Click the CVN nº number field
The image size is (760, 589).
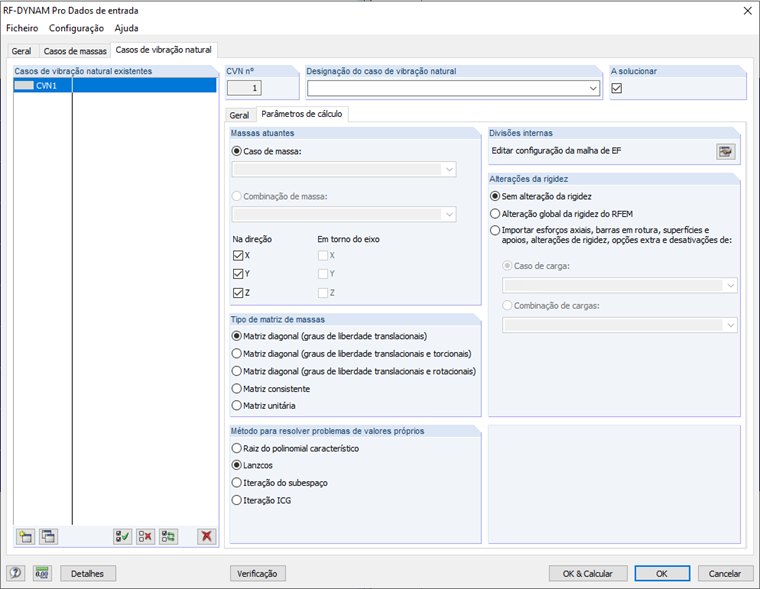click(245, 88)
